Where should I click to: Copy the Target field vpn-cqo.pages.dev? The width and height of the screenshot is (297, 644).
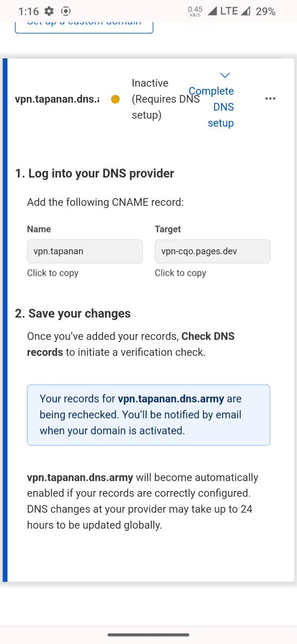213,251
